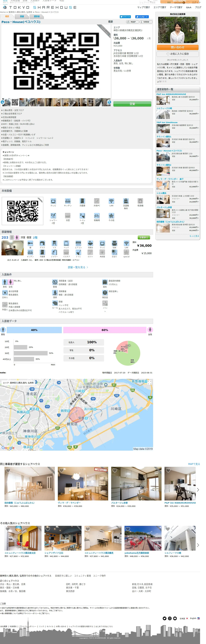
Task: Click the ツイート tweet button
Action: coord(125,17)
